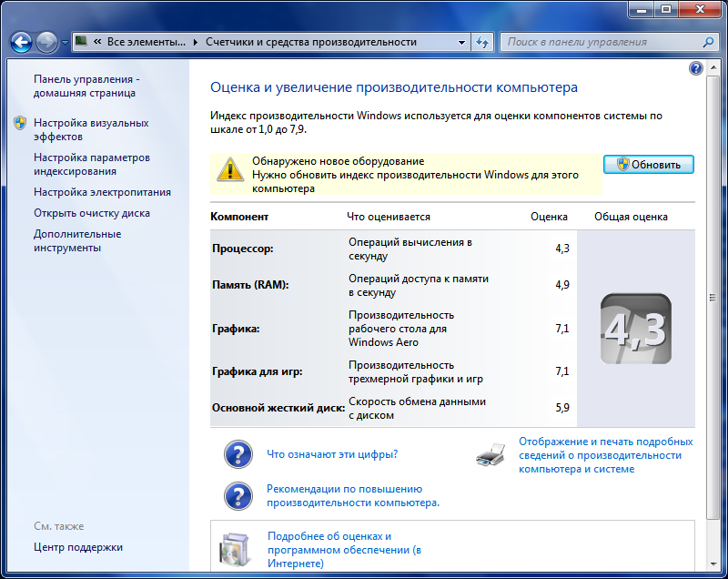Open 'Открыть очистку диска' link
Viewport: 728px width, 579px height.
pyautogui.click(x=92, y=213)
